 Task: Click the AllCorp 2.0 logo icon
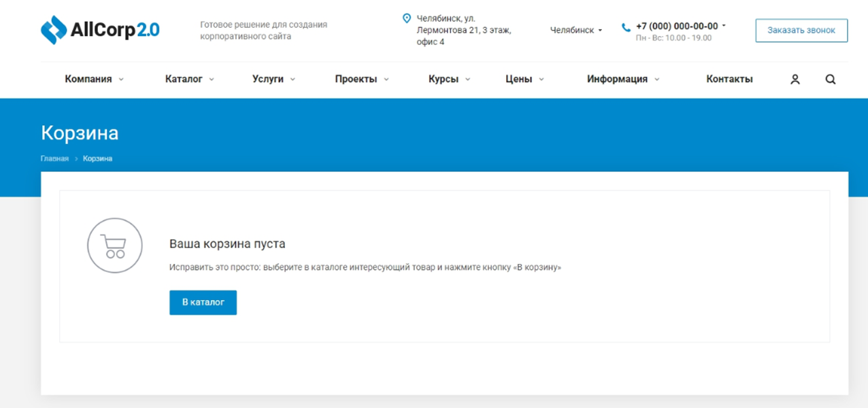coord(54,30)
